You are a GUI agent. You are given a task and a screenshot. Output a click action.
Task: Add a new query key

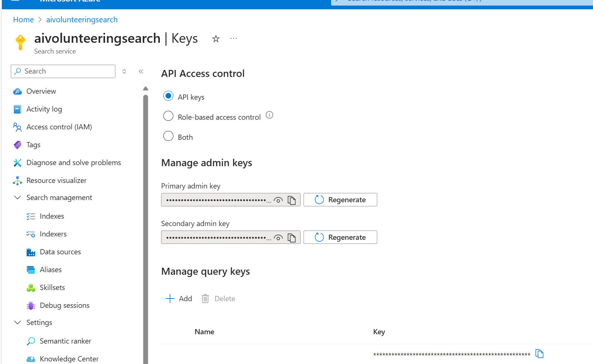(179, 299)
